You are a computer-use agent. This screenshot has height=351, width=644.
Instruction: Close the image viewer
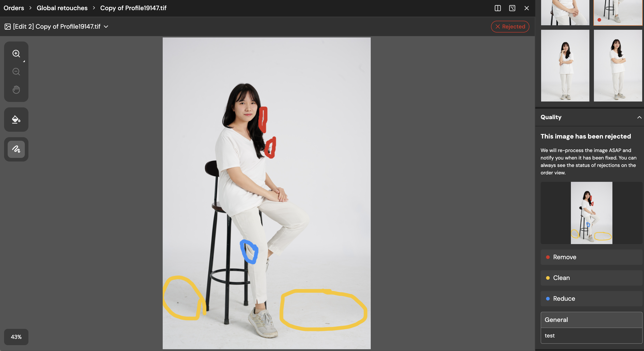coord(527,8)
